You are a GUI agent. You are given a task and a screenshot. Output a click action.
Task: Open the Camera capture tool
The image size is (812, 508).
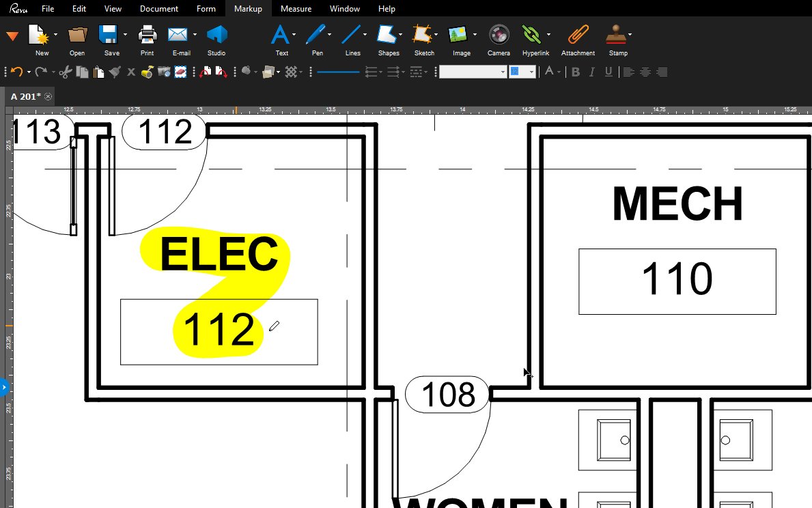(x=499, y=36)
